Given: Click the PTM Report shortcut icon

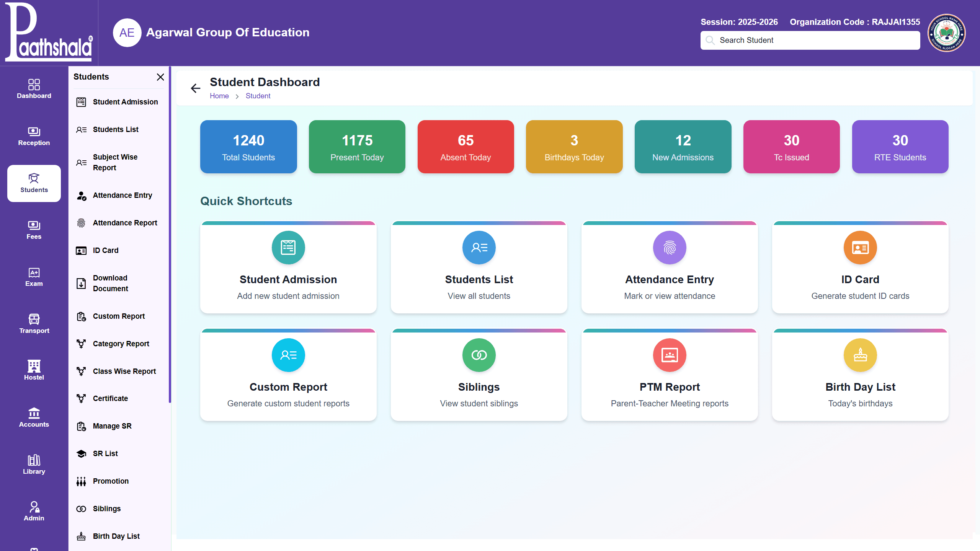Looking at the screenshot, I should click(670, 355).
